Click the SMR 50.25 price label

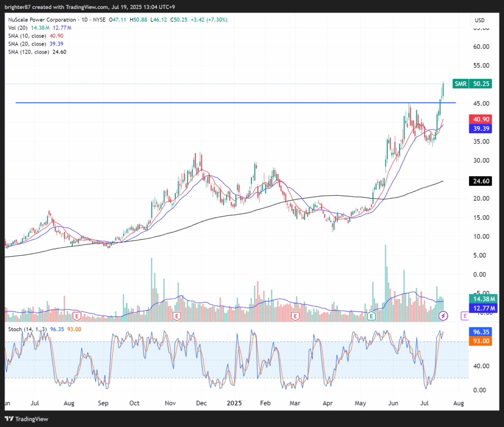click(x=472, y=84)
